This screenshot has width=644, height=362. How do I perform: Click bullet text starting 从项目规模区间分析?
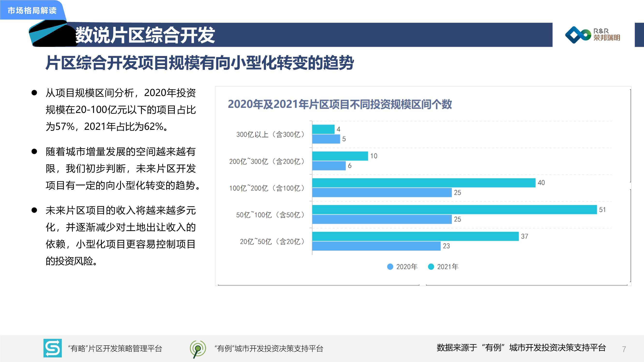click(121, 110)
